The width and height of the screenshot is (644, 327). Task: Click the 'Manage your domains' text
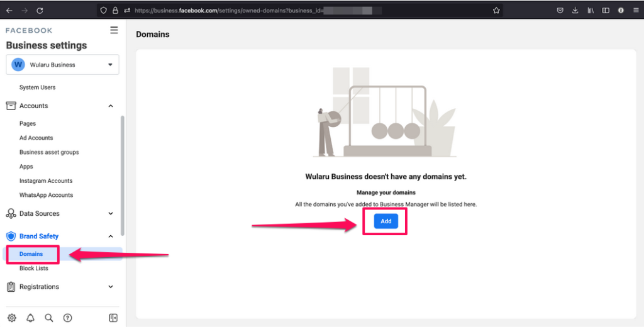coord(386,192)
